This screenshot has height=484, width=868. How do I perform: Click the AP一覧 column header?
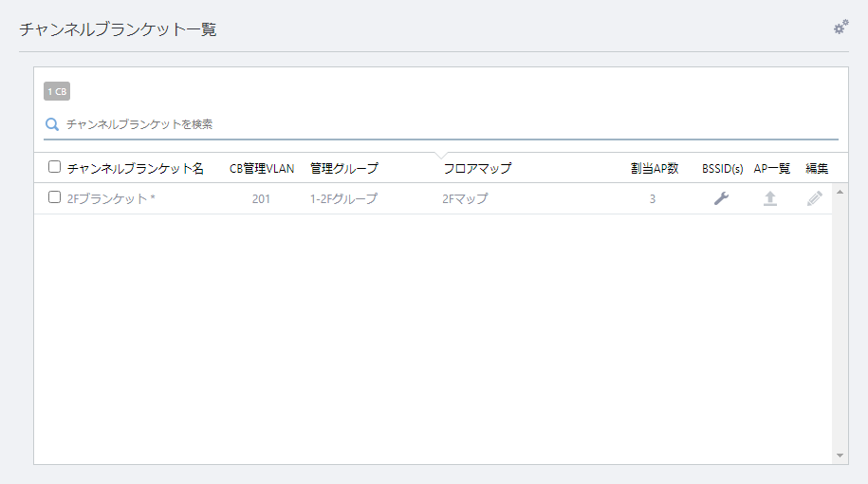pos(771,168)
